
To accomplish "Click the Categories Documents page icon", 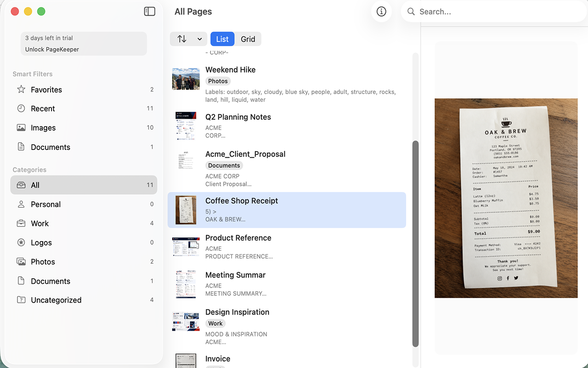I will (21, 281).
